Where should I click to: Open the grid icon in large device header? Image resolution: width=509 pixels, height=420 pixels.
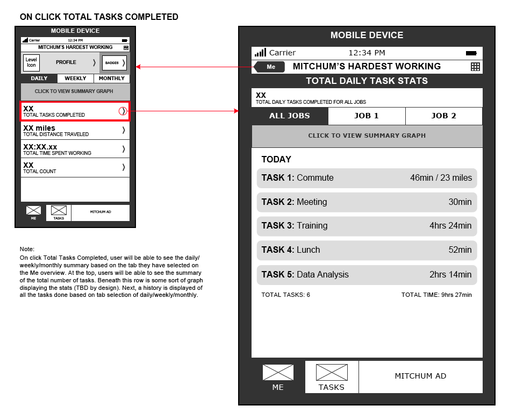(475, 67)
